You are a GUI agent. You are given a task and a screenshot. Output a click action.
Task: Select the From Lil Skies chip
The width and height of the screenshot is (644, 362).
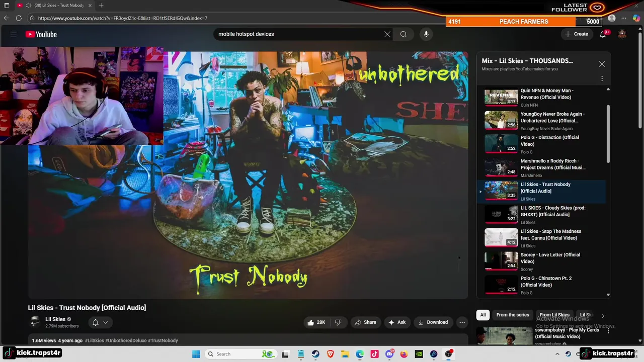tap(554, 315)
